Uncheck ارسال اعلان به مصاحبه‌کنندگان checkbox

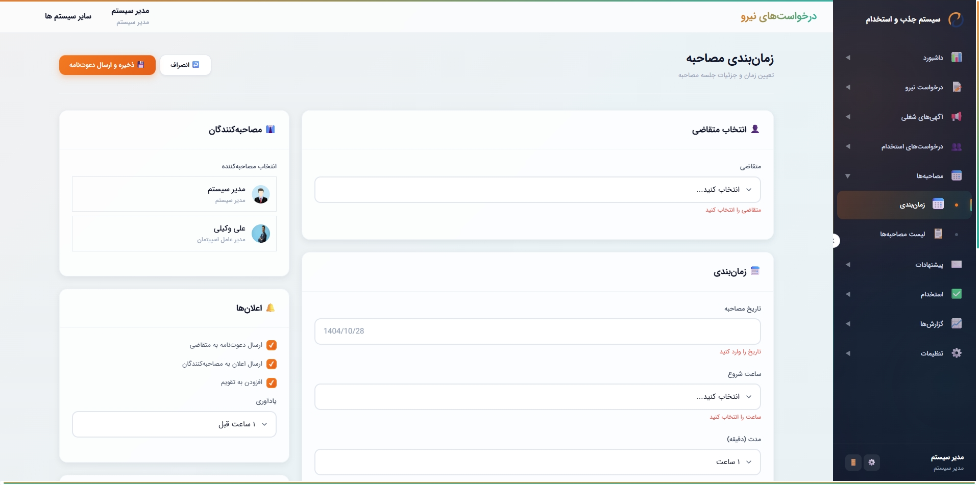click(x=272, y=364)
